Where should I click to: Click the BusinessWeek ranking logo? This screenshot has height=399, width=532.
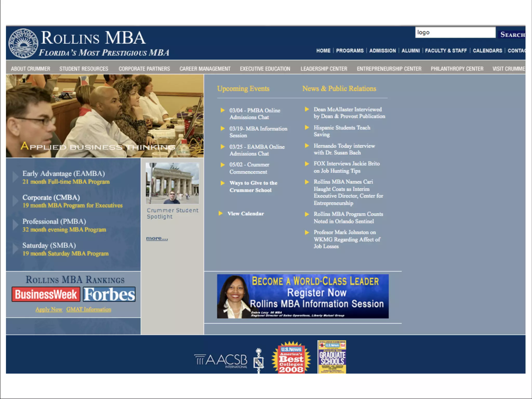[46, 294]
